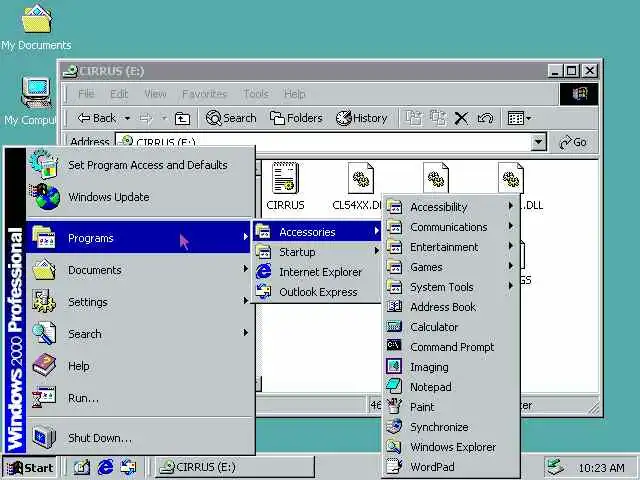The height and width of the screenshot is (480, 640).
Task: Open Communications folder in Accessories menu
Action: tap(451, 227)
